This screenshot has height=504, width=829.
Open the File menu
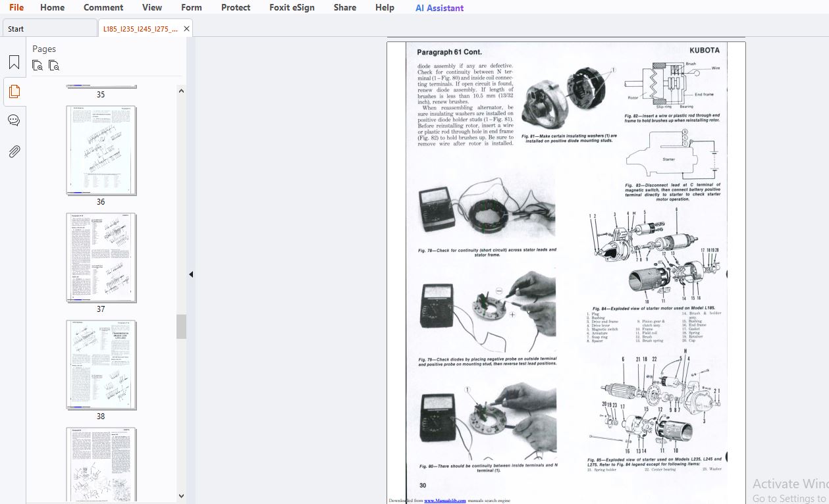pyautogui.click(x=16, y=7)
